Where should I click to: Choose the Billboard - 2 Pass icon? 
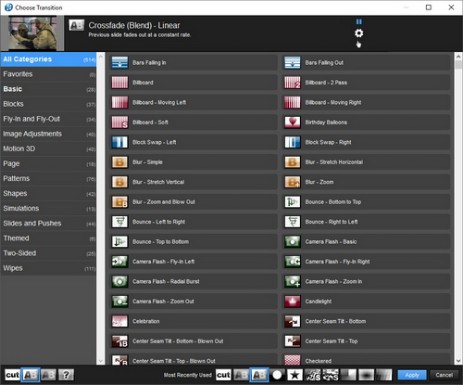292,82
